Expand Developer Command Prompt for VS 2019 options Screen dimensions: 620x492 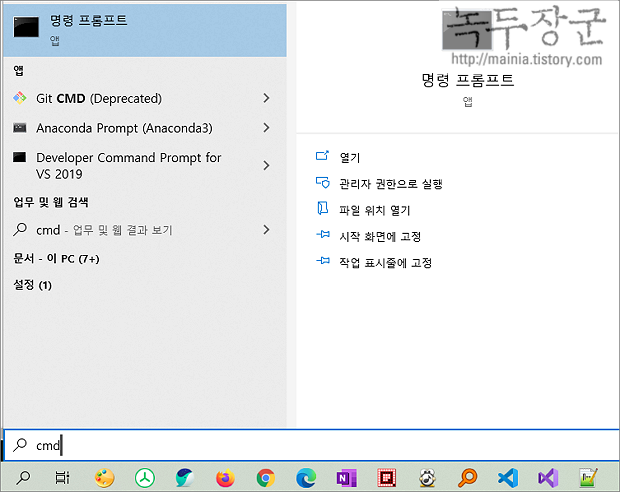click(x=267, y=165)
